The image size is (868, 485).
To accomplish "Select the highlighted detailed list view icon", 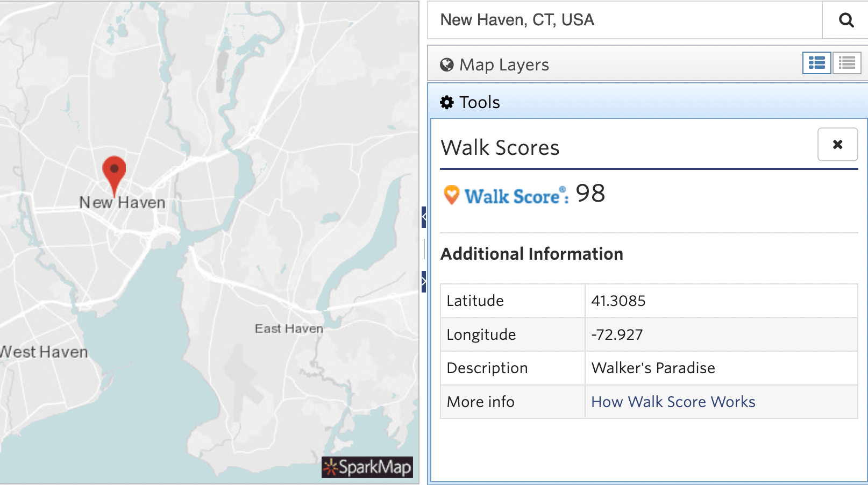I will (816, 63).
